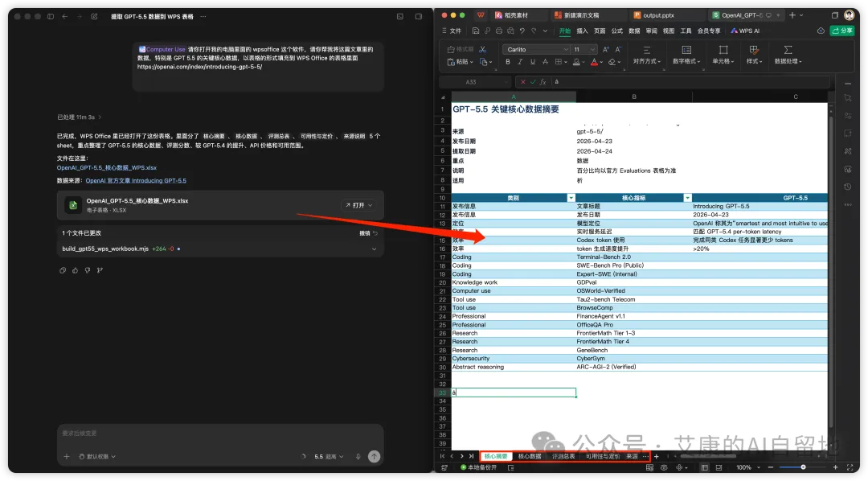Cancel formula entry with red X
The width and height of the screenshot is (868, 481).
(523, 82)
